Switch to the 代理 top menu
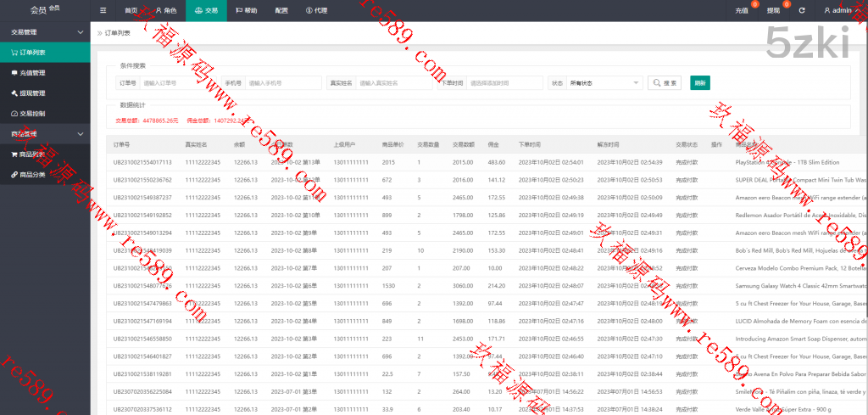868x415 pixels. click(x=316, y=10)
